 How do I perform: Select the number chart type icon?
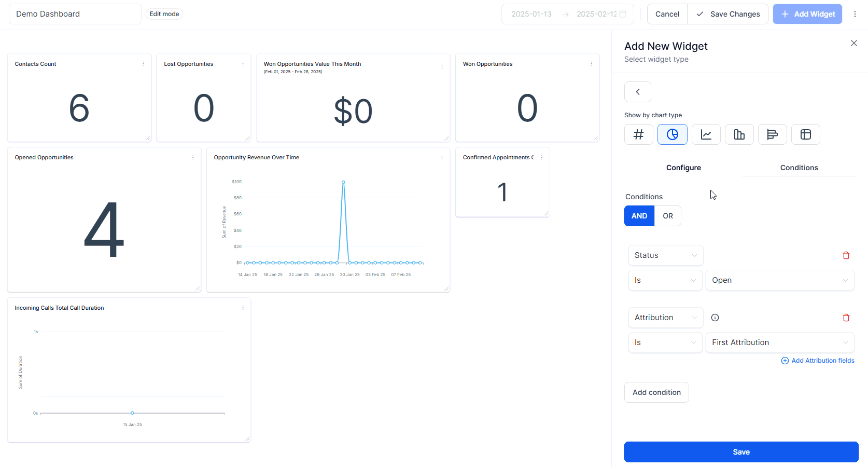tap(639, 134)
